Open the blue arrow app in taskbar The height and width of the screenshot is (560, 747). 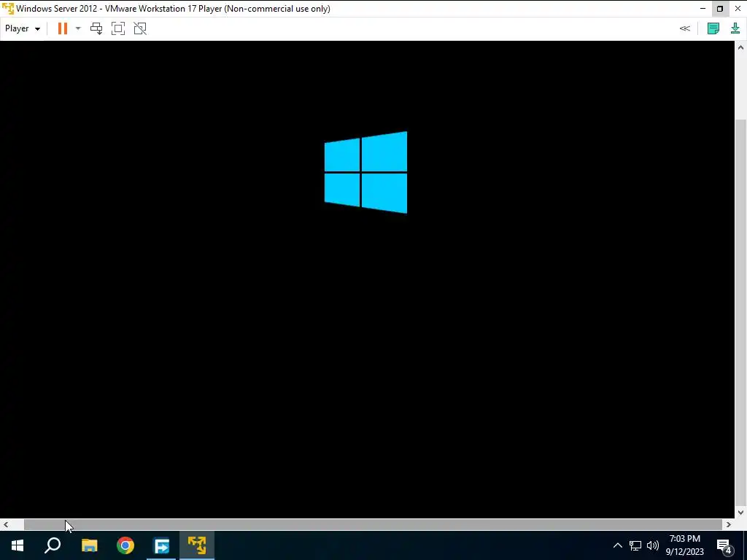[x=161, y=545]
